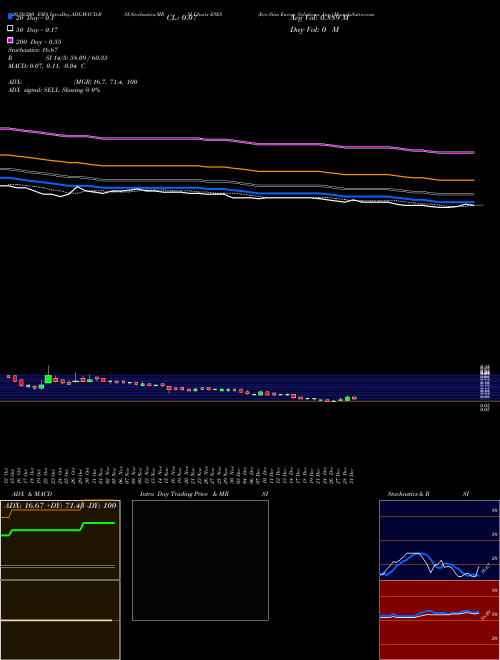Click the large green candlestick near chart start
This screenshot has width=500, height=660.
(48, 379)
